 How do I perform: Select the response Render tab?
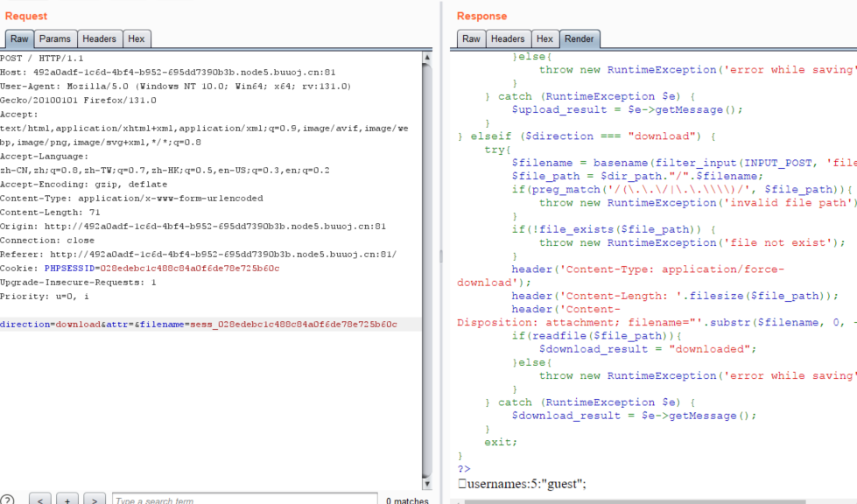(x=579, y=38)
